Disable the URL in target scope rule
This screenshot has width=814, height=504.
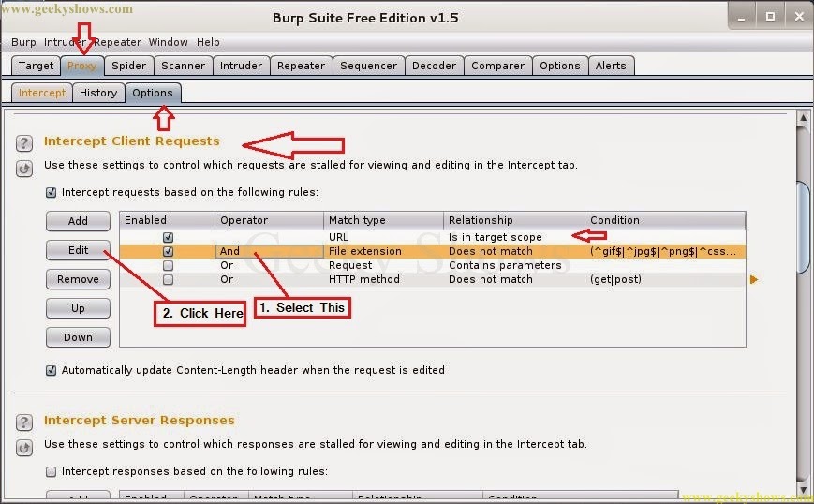pos(168,237)
